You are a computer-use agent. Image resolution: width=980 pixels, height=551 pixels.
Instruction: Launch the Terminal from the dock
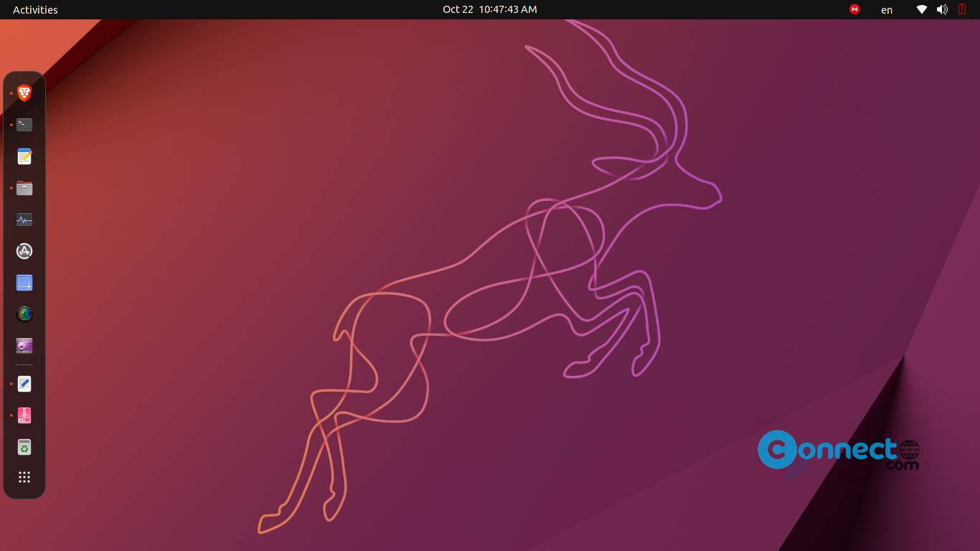(24, 125)
